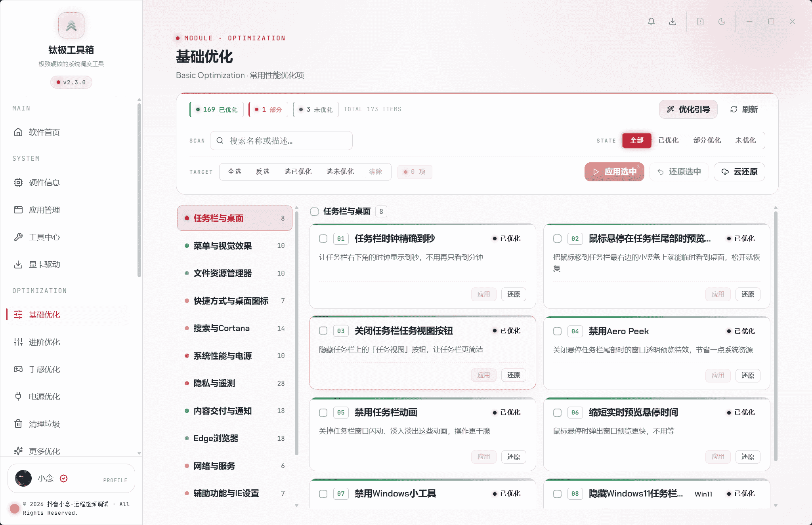Open 硬件信息 hardware info
This screenshot has width=812, height=525.
(x=71, y=183)
